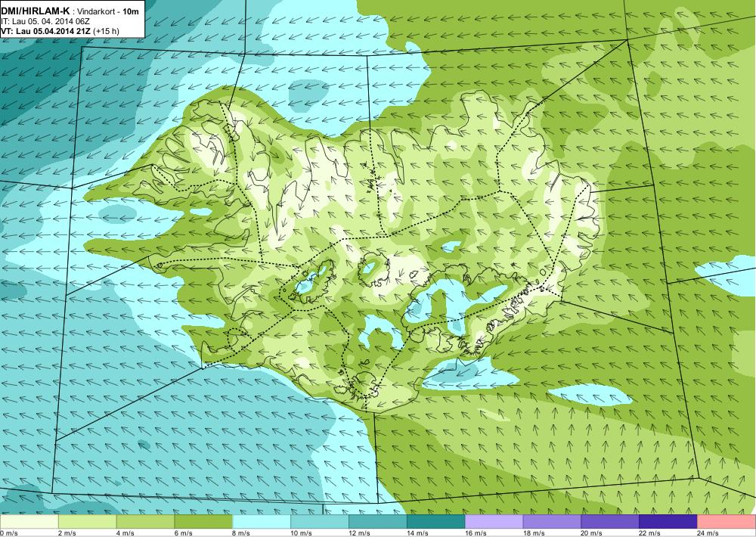
Task: Click the pink legend swatch above 24 m/s
Action: point(727,522)
